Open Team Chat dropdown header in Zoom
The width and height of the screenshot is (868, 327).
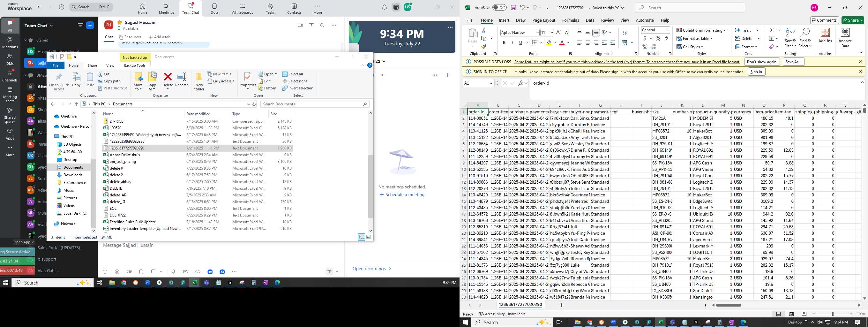pos(39,26)
